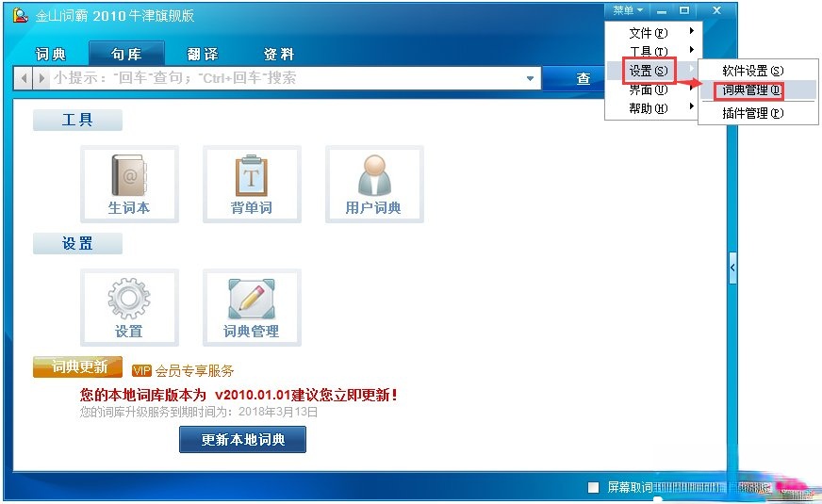The height and width of the screenshot is (504, 822).
Task: Choose 词典管理(D) from submenu
Action: pos(758,90)
